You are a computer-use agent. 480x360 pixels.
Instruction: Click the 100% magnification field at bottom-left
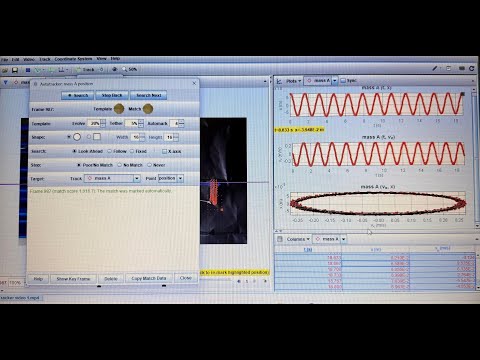[x=16, y=282]
